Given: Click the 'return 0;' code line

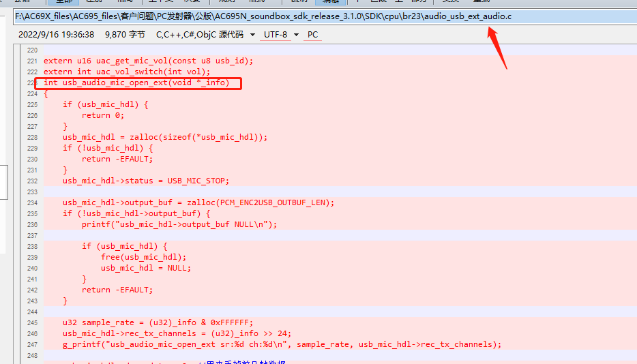Looking at the screenshot, I should (103, 115).
